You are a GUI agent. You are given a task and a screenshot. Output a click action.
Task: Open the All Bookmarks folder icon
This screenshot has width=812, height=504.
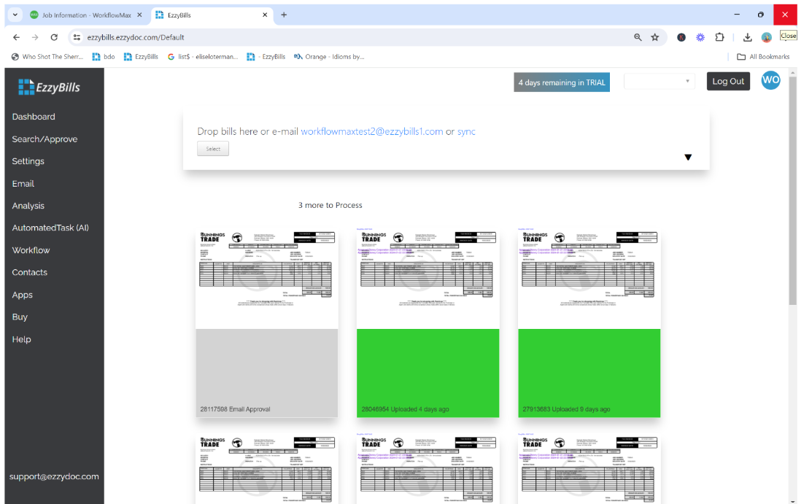(x=741, y=56)
